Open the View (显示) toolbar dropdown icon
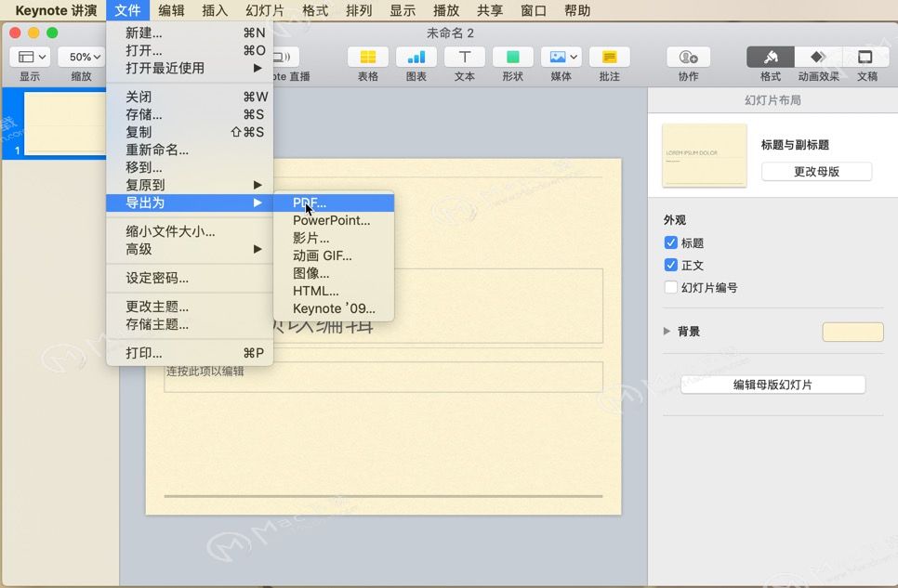 (x=31, y=57)
